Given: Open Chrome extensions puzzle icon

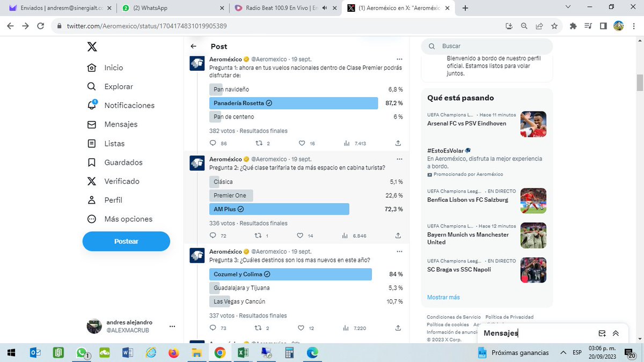Looking at the screenshot, I should [573, 26].
